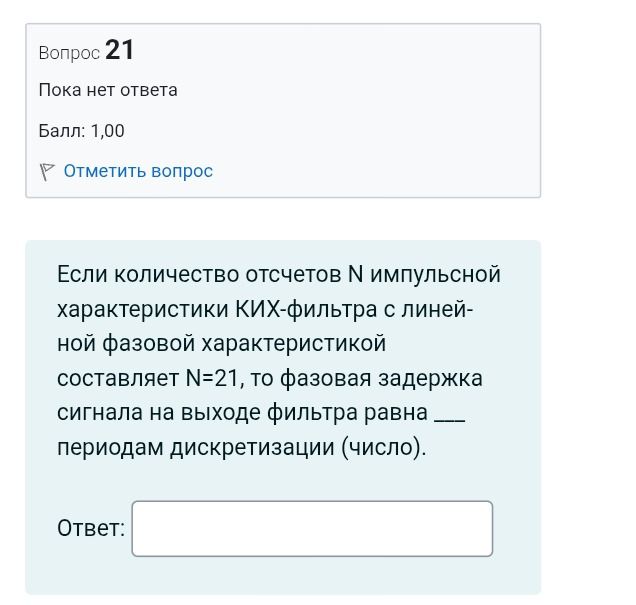Open the Отметить вопрос link
The width and height of the screenshot is (636, 605).
(x=138, y=171)
